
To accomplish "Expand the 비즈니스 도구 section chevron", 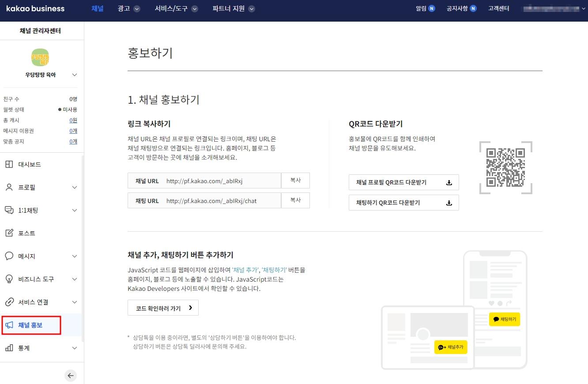I will [x=75, y=279].
